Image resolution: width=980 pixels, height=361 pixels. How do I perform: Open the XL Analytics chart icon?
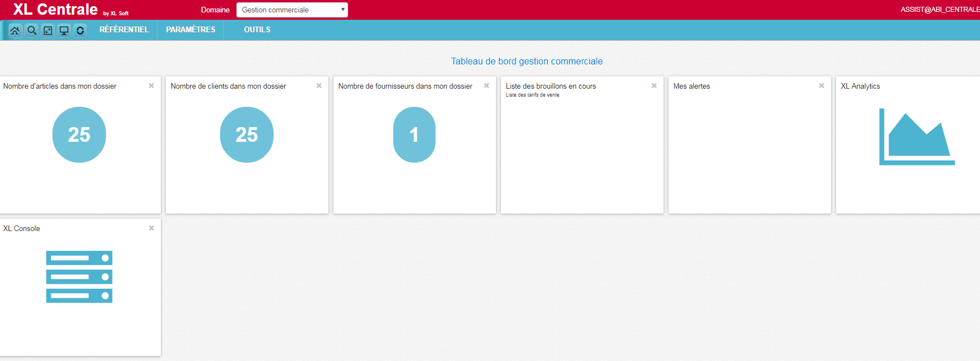[x=917, y=137]
